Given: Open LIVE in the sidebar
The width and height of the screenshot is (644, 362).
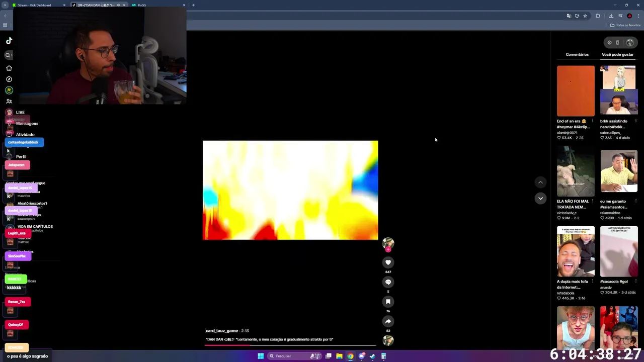Looking at the screenshot, I should click(20, 112).
